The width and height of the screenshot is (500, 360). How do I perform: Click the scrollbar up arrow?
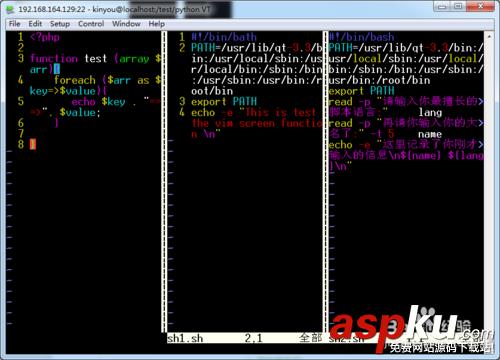(489, 36)
